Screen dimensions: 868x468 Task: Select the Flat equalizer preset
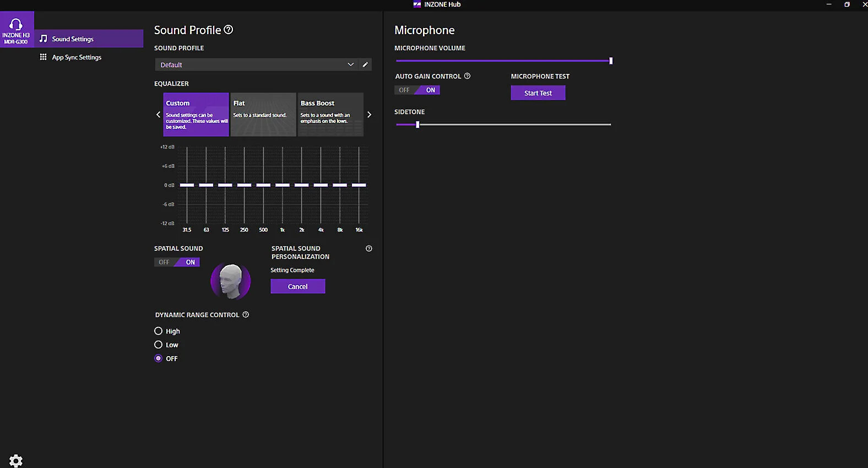click(263, 115)
